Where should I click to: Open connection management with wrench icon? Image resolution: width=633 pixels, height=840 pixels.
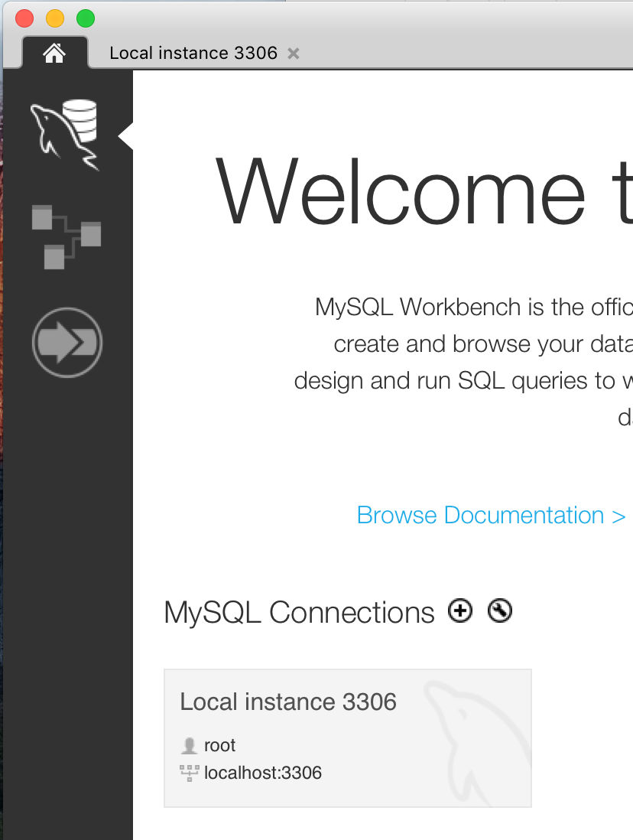tap(499, 610)
